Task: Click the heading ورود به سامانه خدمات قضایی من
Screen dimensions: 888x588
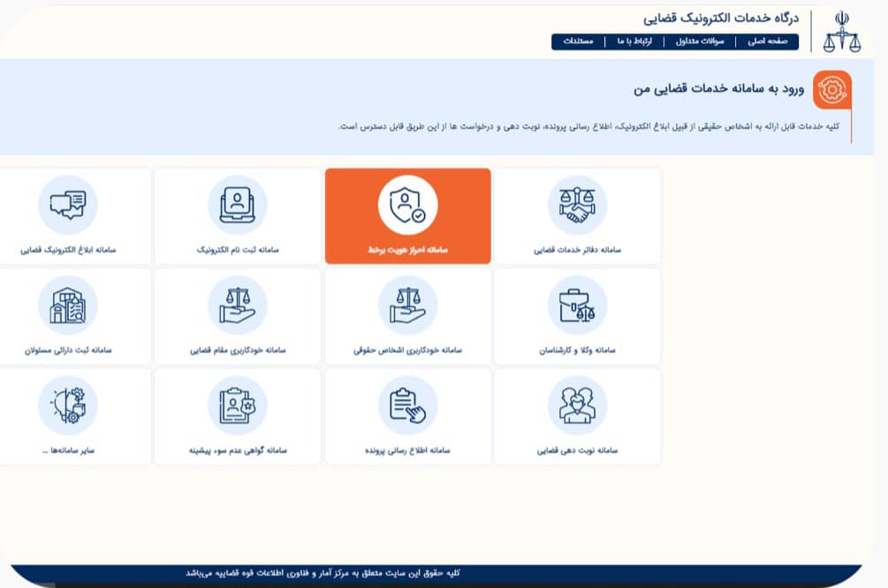Action: click(718, 89)
